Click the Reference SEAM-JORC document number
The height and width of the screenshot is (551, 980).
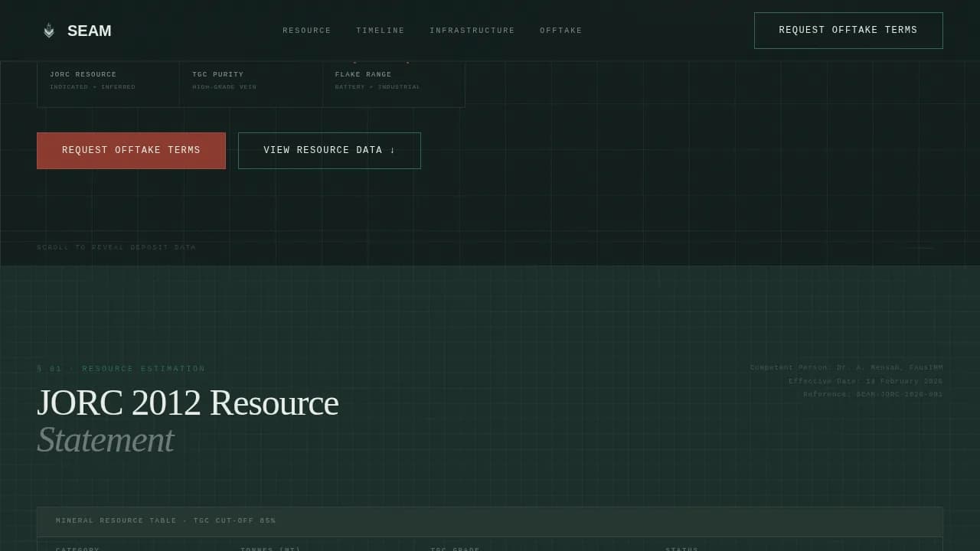pyautogui.click(x=873, y=395)
